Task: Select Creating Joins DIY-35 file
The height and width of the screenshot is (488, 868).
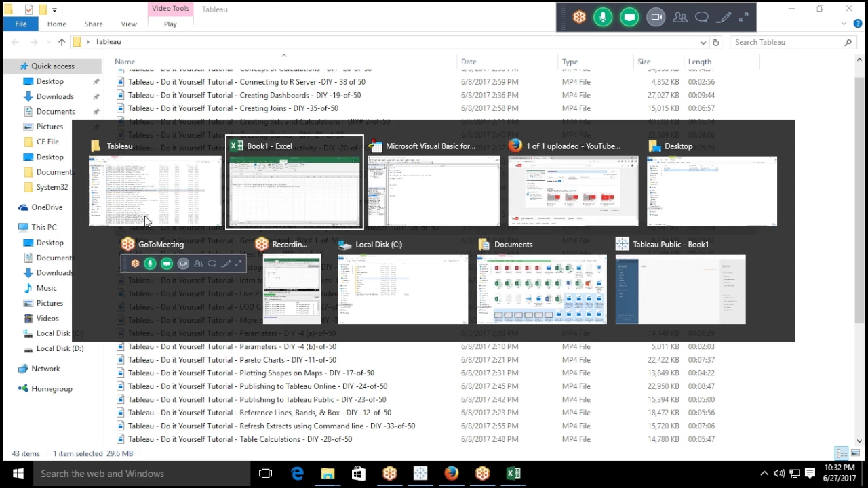Action: [233, 108]
